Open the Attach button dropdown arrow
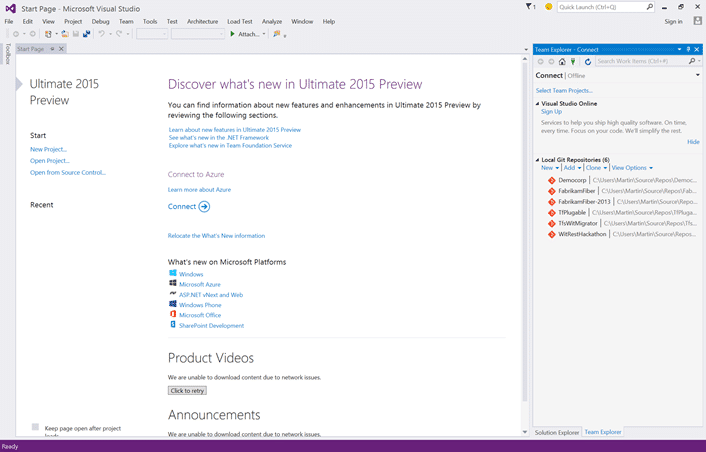706x452 pixels. point(264,34)
